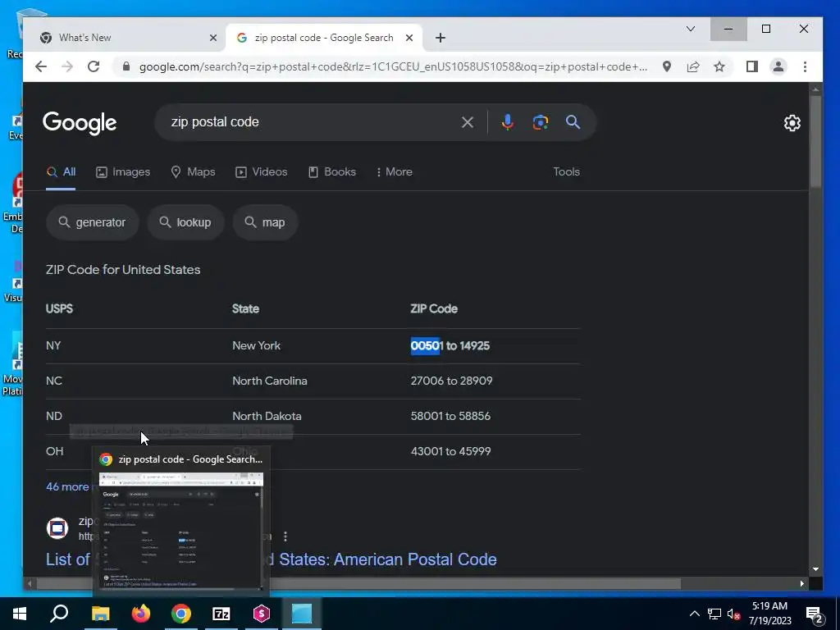Expand the More search categories

395,172
